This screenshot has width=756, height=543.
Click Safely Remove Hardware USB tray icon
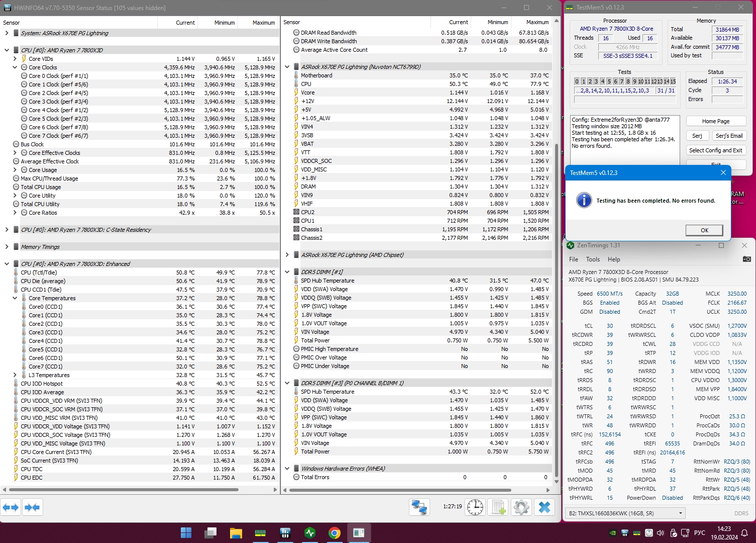point(673,533)
